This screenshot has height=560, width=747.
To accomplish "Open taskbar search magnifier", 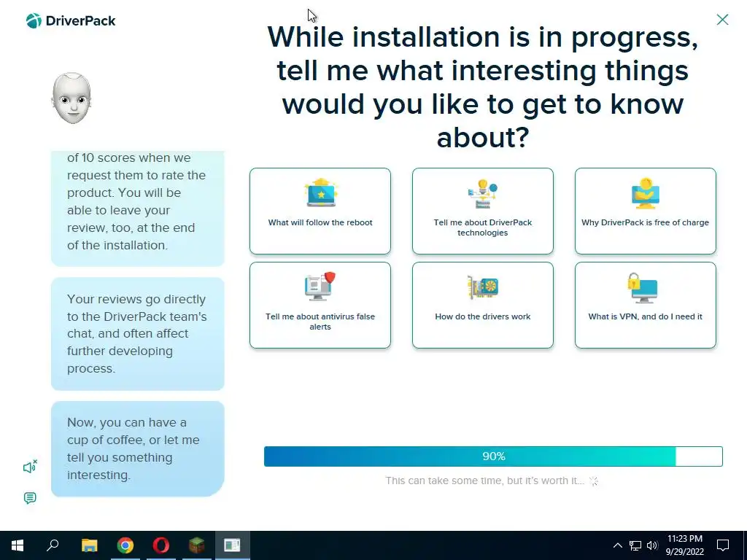I will [53, 545].
